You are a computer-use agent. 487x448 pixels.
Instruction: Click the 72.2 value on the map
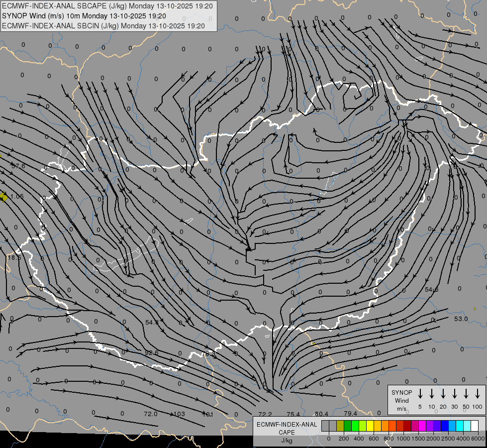point(265,414)
